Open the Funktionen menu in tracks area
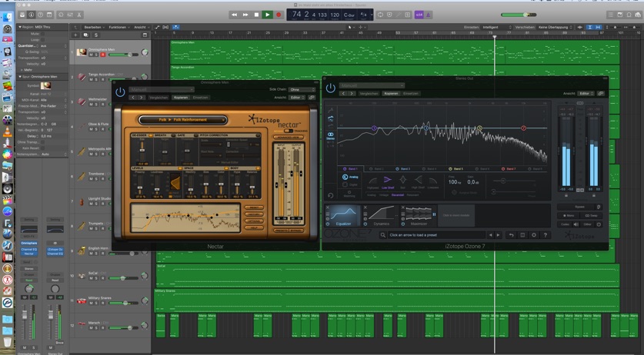 (x=118, y=27)
